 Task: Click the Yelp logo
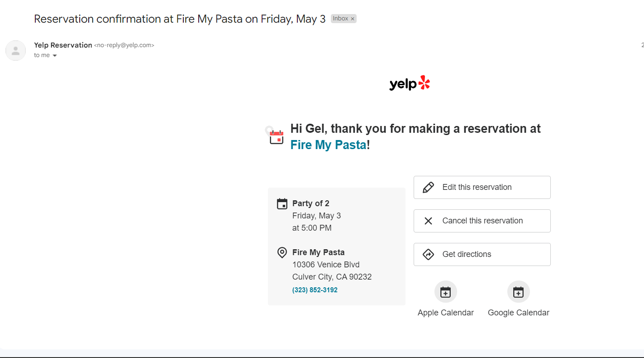click(x=410, y=83)
